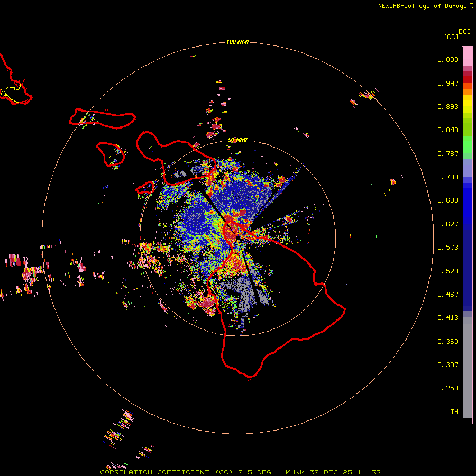Click the CORRELATION COEFFICIENT caption text

coord(154,472)
